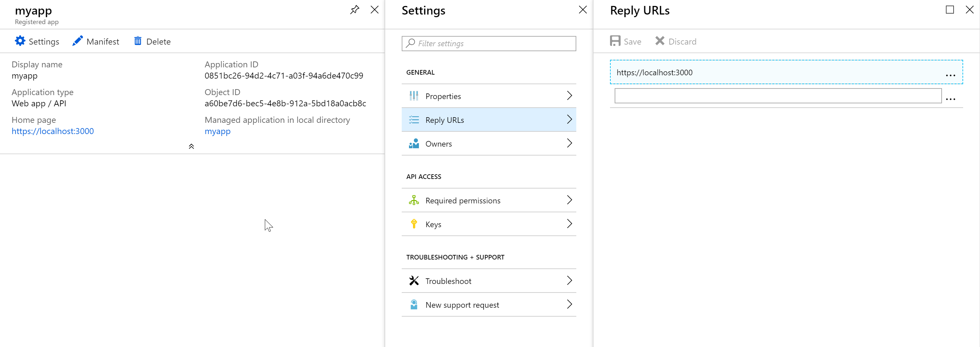
Task: Expand Required permissions chevron arrow
Action: point(569,200)
